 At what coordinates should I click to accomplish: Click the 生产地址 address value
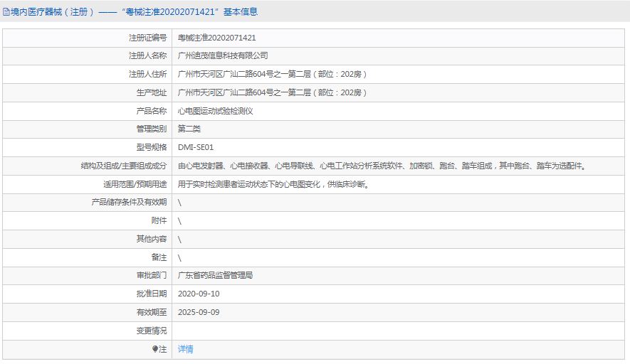[272, 92]
